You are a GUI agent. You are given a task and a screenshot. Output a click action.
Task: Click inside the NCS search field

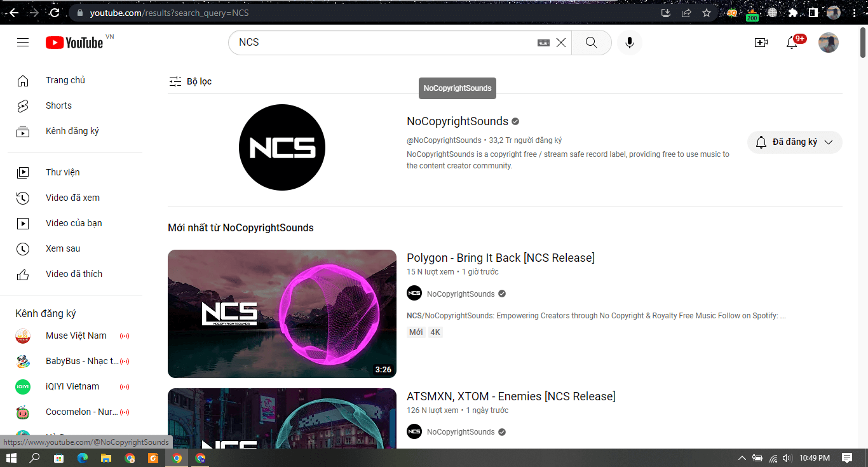click(381, 43)
